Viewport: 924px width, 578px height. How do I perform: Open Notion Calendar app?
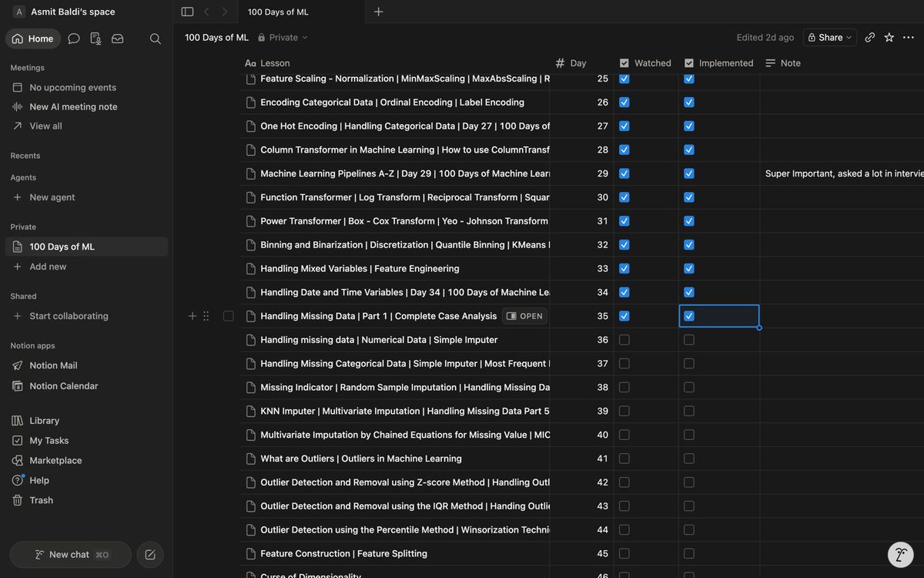(x=63, y=386)
